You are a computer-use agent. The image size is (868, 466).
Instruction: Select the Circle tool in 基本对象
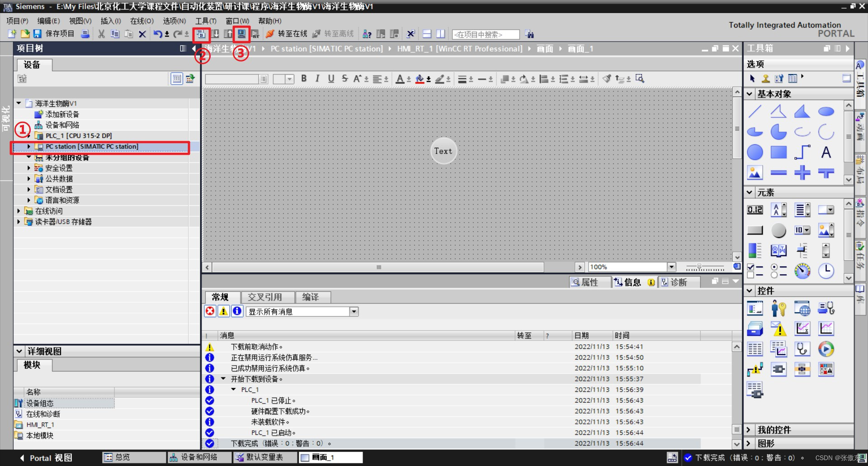(755, 152)
